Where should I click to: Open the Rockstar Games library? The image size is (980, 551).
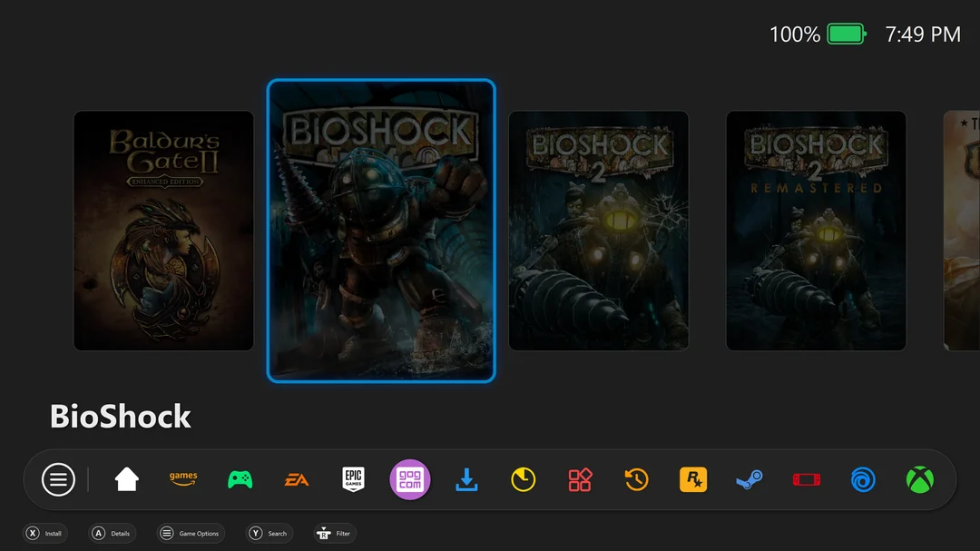tap(693, 479)
